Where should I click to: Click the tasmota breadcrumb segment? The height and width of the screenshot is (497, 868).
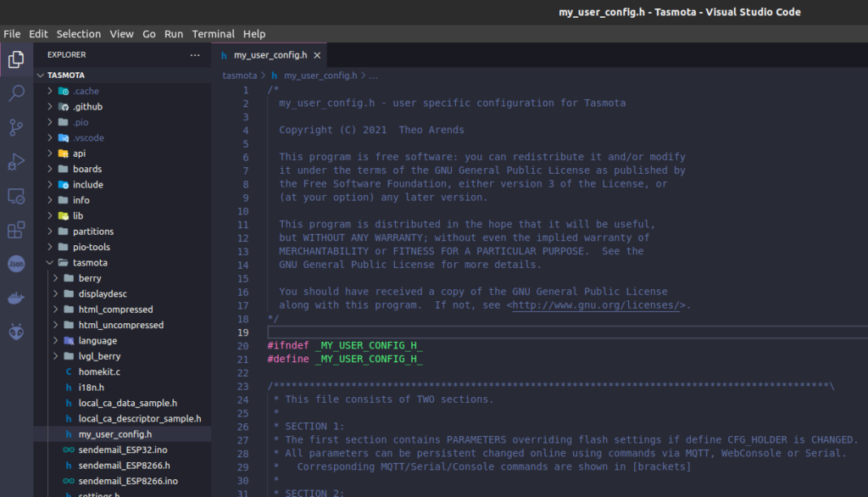pyautogui.click(x=240, y=75)
